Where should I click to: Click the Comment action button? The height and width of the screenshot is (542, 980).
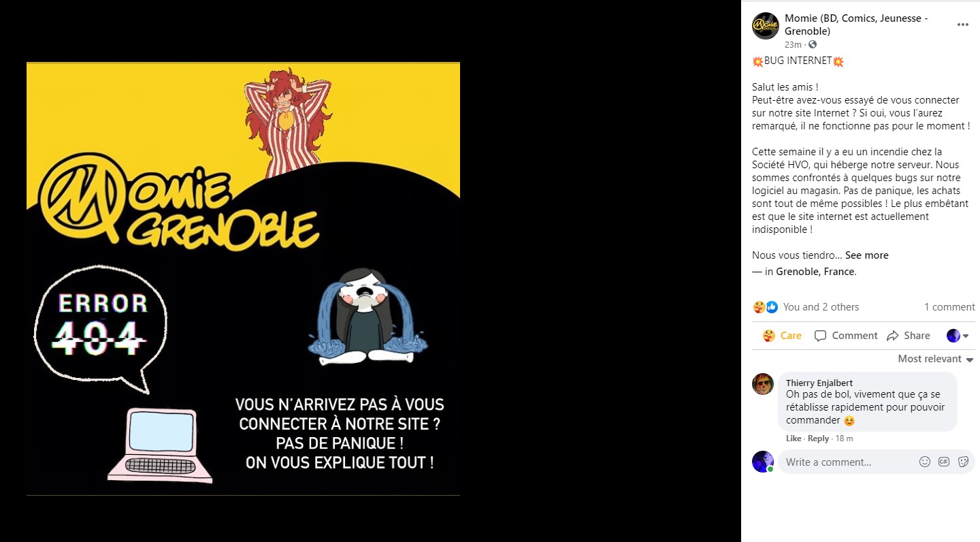(846, 336)
